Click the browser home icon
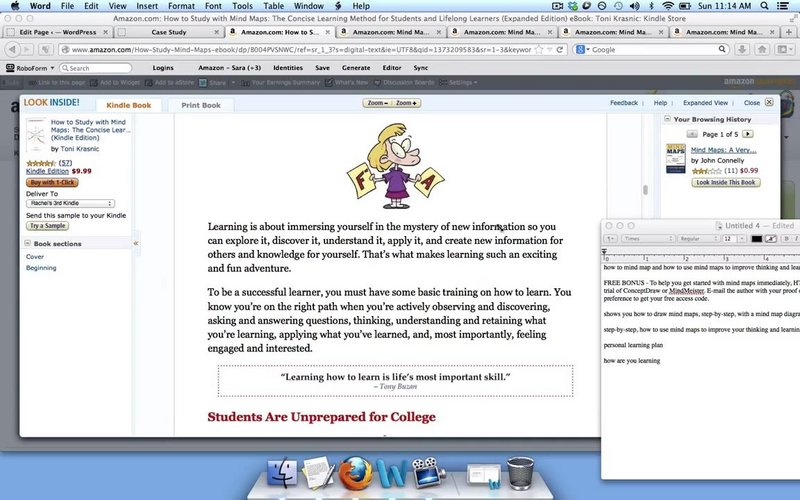Screen dimensions: 800x500 pos(762,49)
